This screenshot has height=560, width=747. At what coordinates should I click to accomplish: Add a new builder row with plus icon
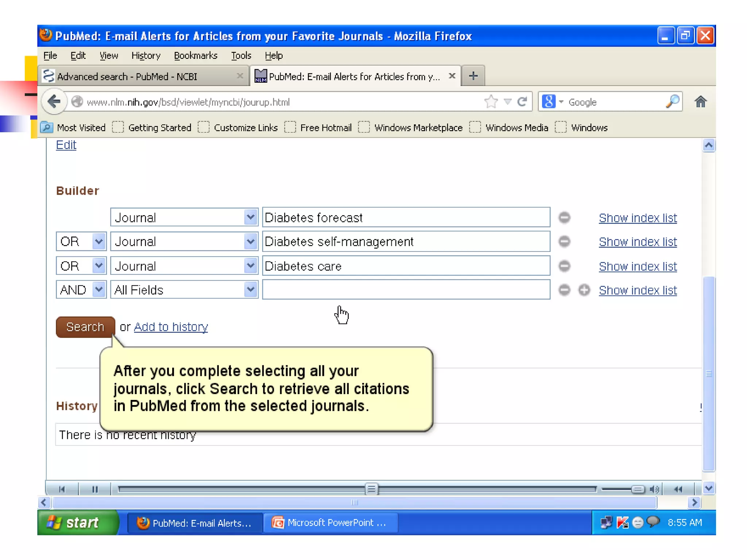point(584,290)
